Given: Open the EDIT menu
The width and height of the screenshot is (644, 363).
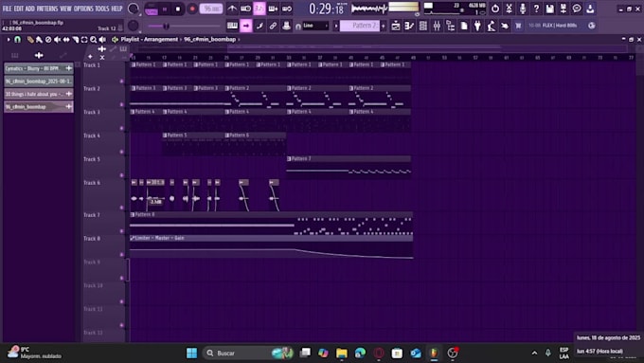Looking at the screenshot, I should 19,9.
